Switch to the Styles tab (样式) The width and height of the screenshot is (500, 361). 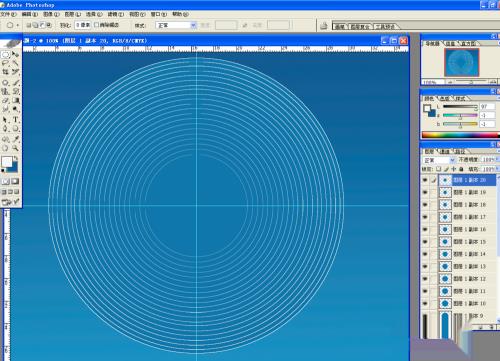pyautogui.click(x=460, y=99)
